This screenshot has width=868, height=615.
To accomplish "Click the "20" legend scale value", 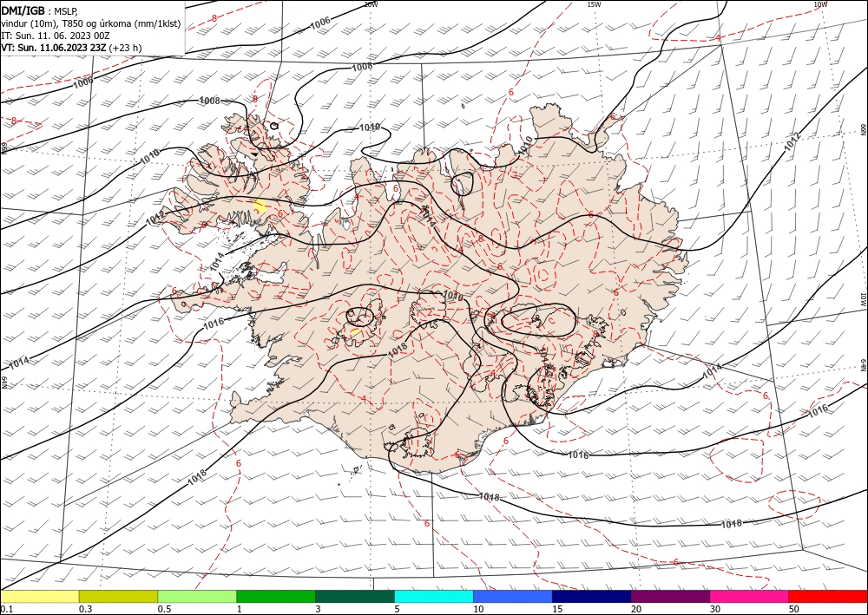I will pyautogui.click(x=636, y=609).
